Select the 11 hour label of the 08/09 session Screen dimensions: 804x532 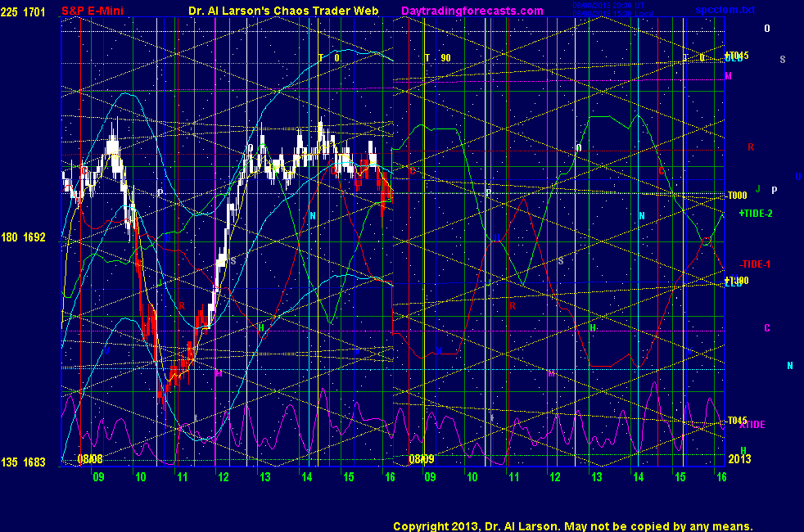[x=514, y=477]
